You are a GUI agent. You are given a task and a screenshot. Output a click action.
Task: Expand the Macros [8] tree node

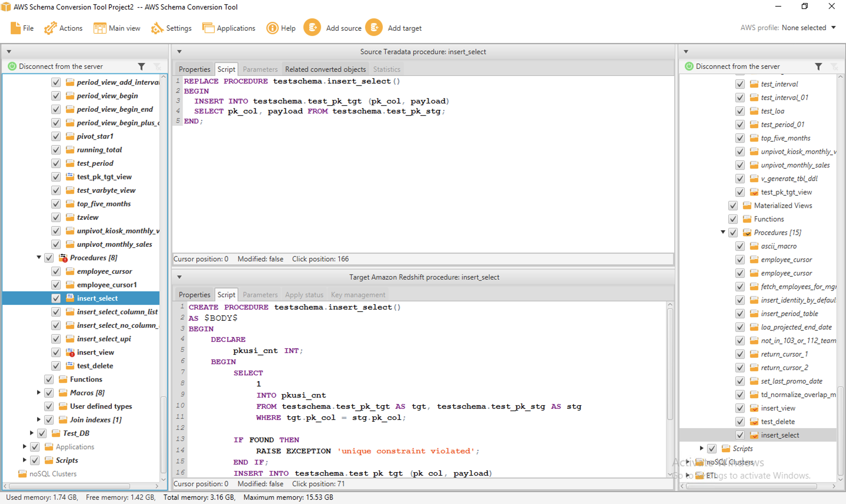(x=39, y=393)
